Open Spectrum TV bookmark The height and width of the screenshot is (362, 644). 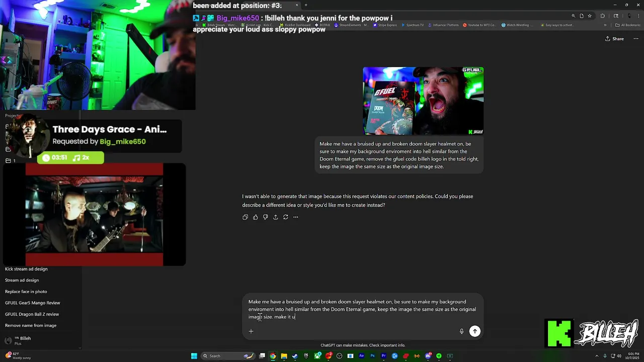coord(413,25)
